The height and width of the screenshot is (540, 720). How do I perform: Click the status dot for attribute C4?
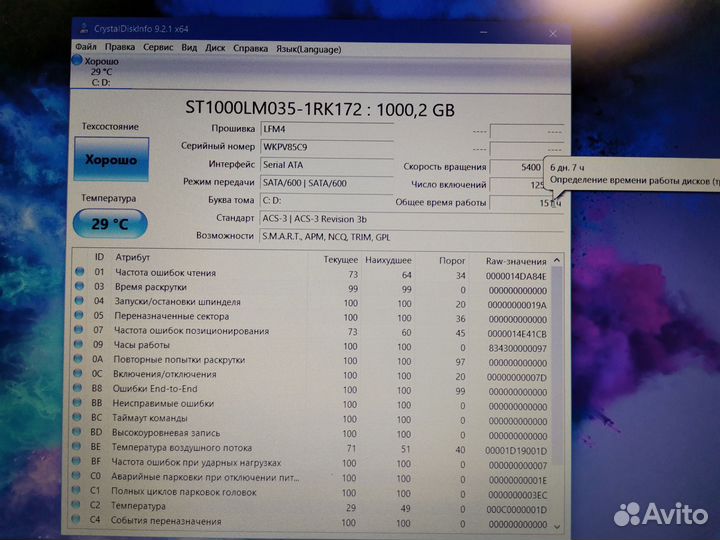(75, 520)
